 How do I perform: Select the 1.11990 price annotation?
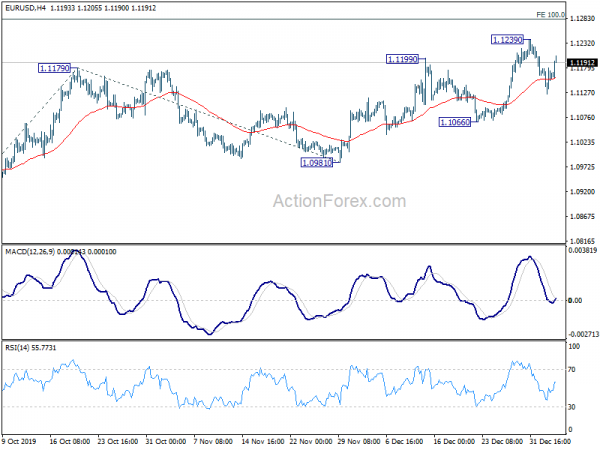405,60
